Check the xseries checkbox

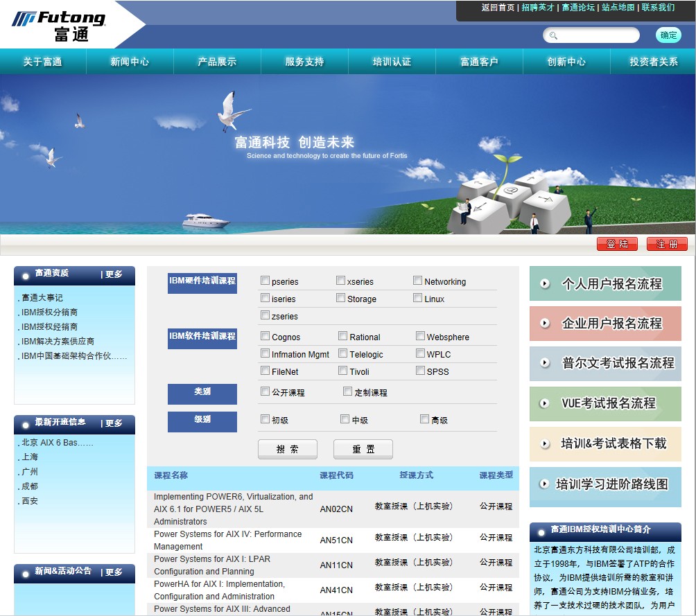(340, 281)
